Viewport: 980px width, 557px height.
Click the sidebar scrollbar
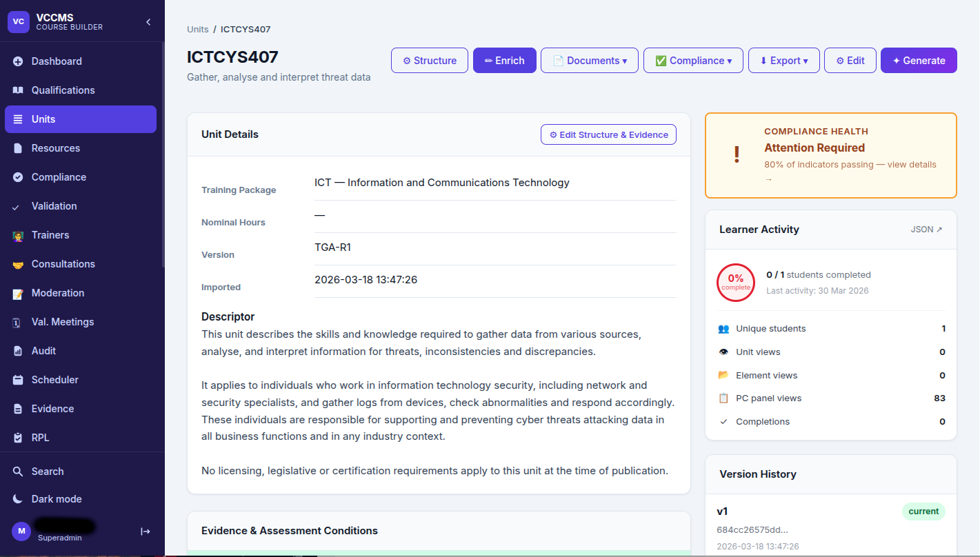163,155
